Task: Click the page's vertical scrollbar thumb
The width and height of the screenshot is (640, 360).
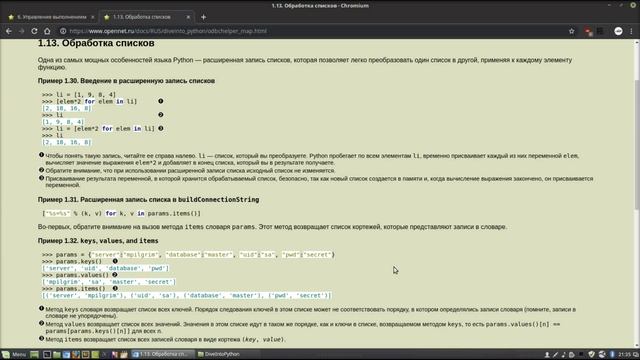Action: coord(637,145)
